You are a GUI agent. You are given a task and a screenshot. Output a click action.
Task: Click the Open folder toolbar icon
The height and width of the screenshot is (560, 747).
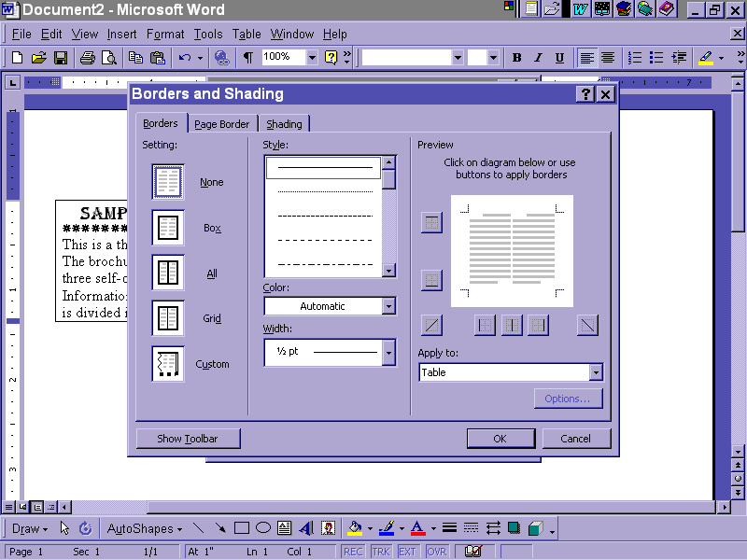[39, 58]
